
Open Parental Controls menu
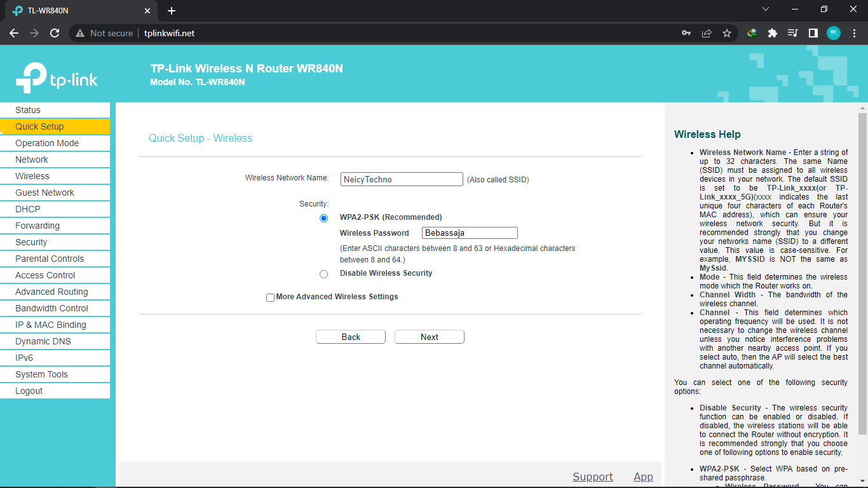point(55,259)
